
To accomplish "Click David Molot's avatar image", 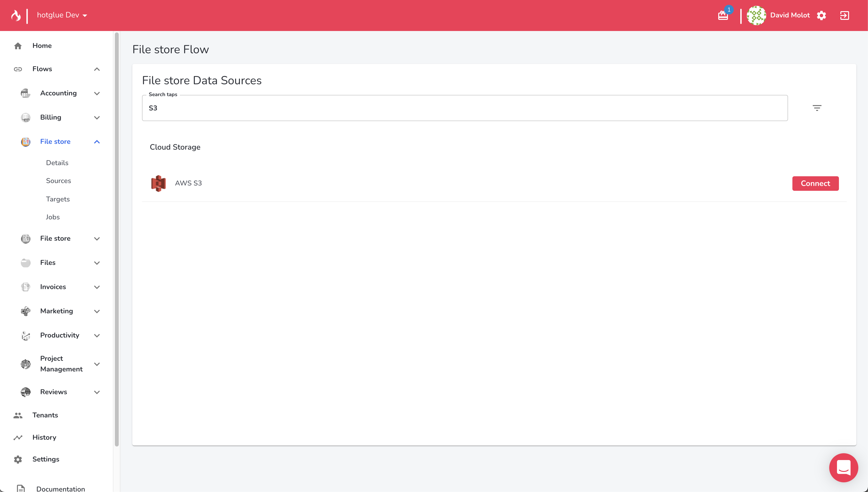I will 756,15.
